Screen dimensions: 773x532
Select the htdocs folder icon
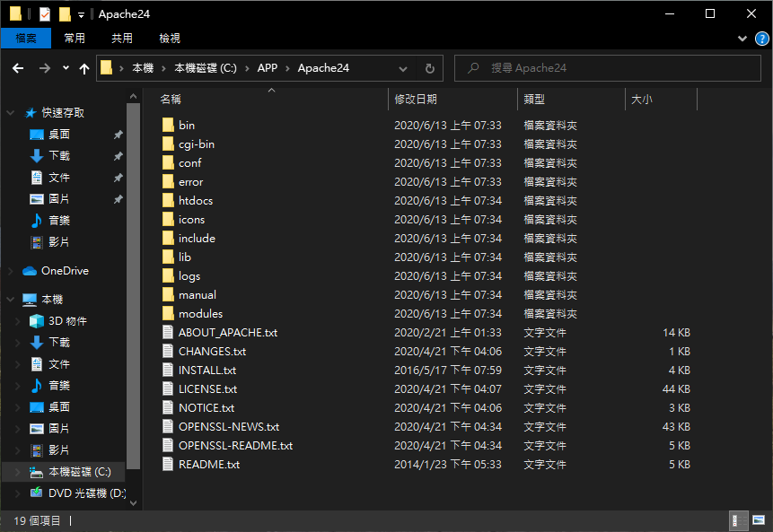pyautogui.click(x=168, y=200)
